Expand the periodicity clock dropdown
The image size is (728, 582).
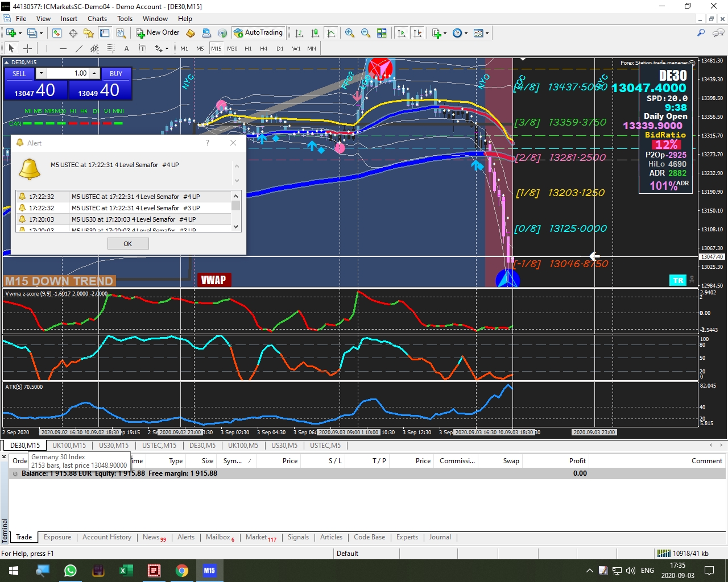[466, 33]
